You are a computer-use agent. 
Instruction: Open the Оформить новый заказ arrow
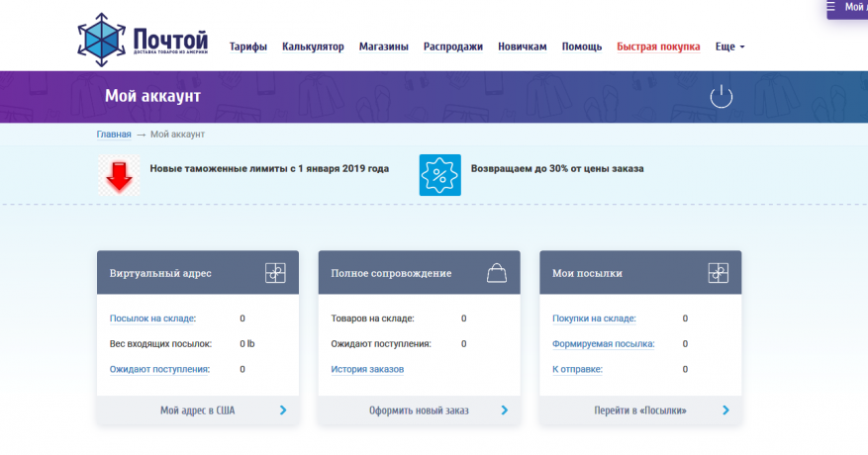click(x=505, y=409)
